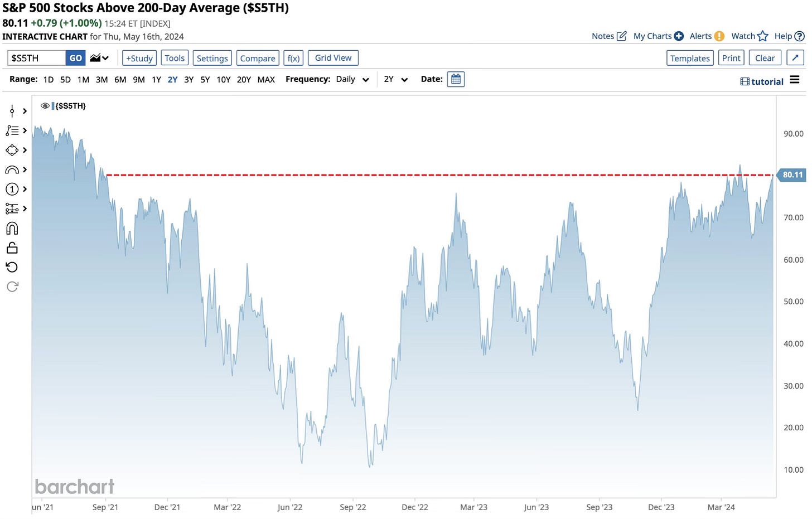Switch to Grid View
This screenshot has width=812, height=519.
click(x=333, y=58)
